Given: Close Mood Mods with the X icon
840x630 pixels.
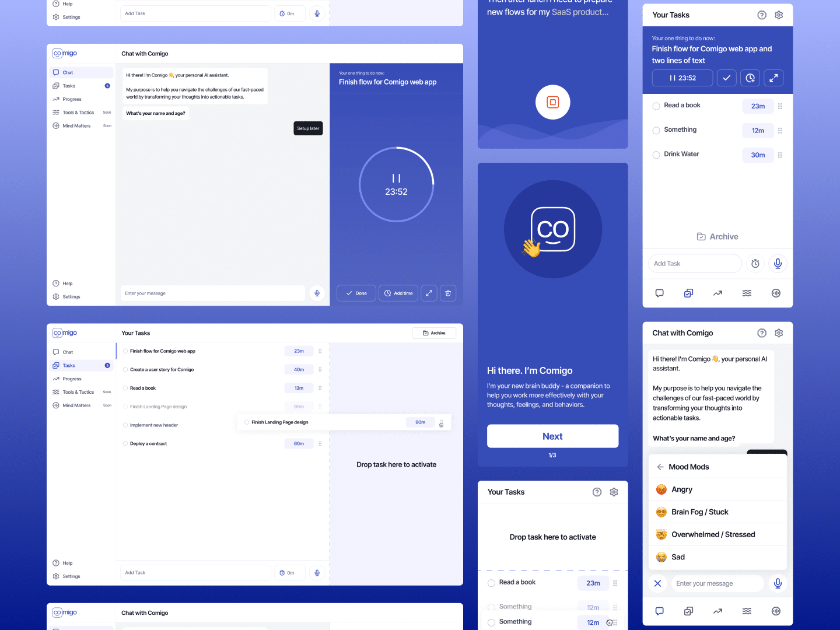Looking at the screenshot, I should pyautogui.click(x=657, y=583).
